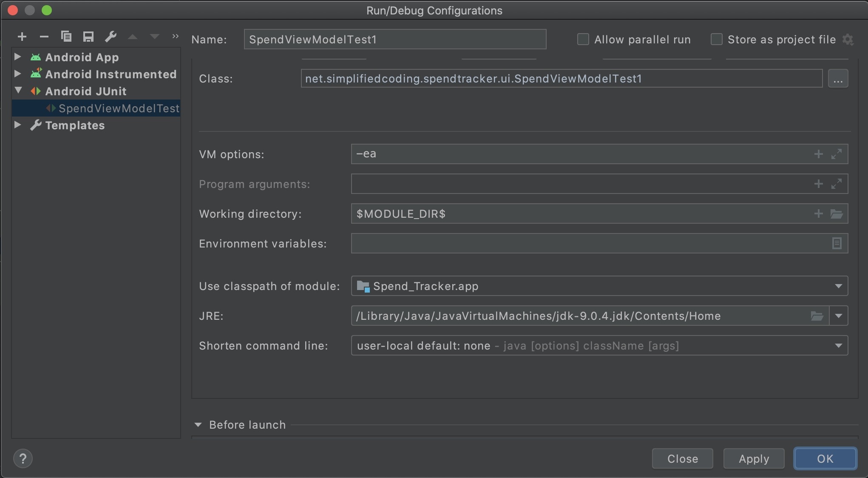
Task: Remove the selected configuration
Action: pyautogui.click(x=44, y=37)
